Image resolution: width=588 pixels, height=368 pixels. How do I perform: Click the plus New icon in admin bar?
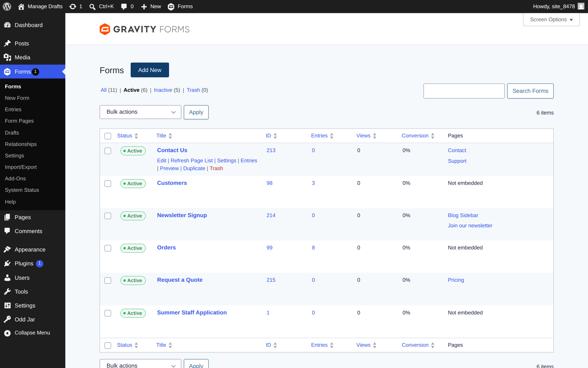tap(144, 7)
